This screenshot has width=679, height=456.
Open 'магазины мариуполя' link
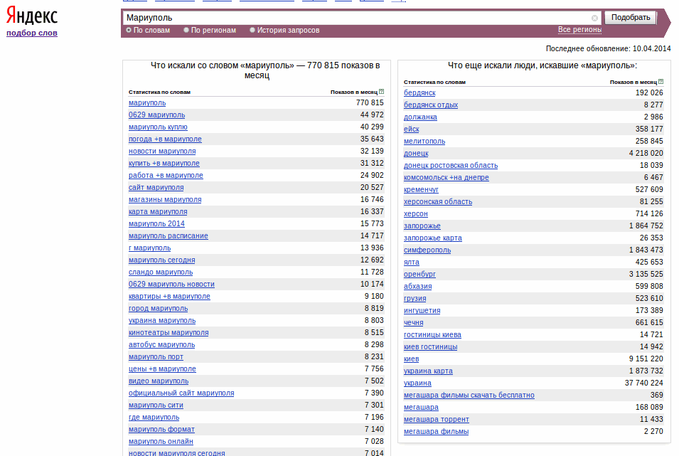165,200
